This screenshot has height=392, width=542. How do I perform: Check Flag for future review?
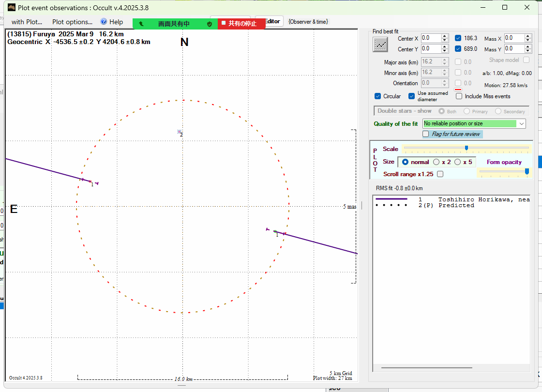426,134
